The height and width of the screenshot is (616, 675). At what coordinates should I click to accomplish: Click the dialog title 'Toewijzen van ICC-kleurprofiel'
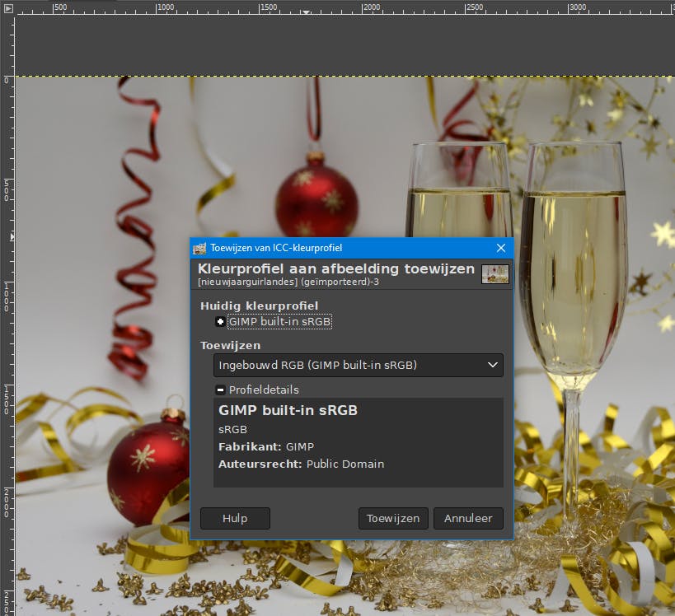coord(276,248)
